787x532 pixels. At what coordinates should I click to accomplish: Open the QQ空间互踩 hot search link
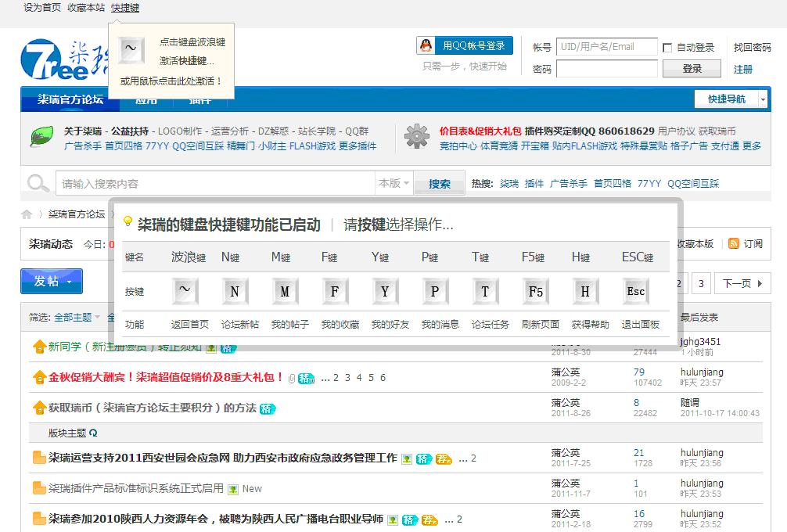692,183
